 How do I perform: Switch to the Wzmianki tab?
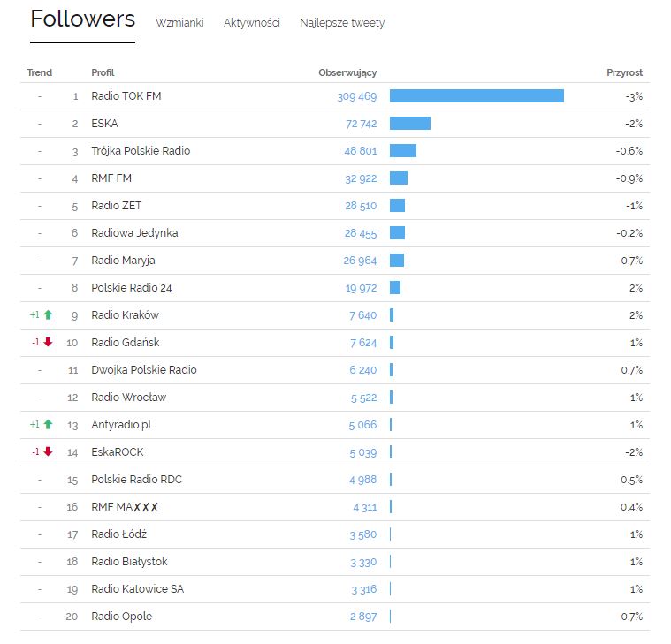(x=179, y=23)
